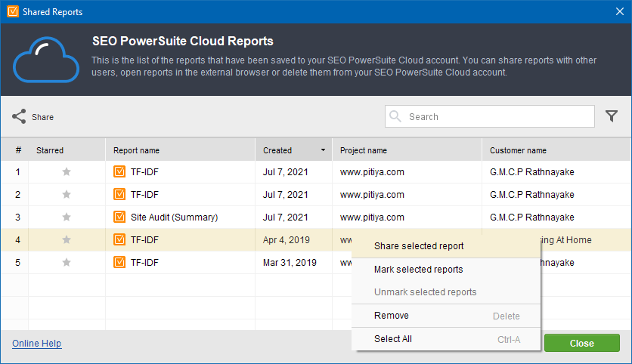The width and height of the screenshot is (632, 364).
Task: Sort by Project name column header
Action: (407, 150)
